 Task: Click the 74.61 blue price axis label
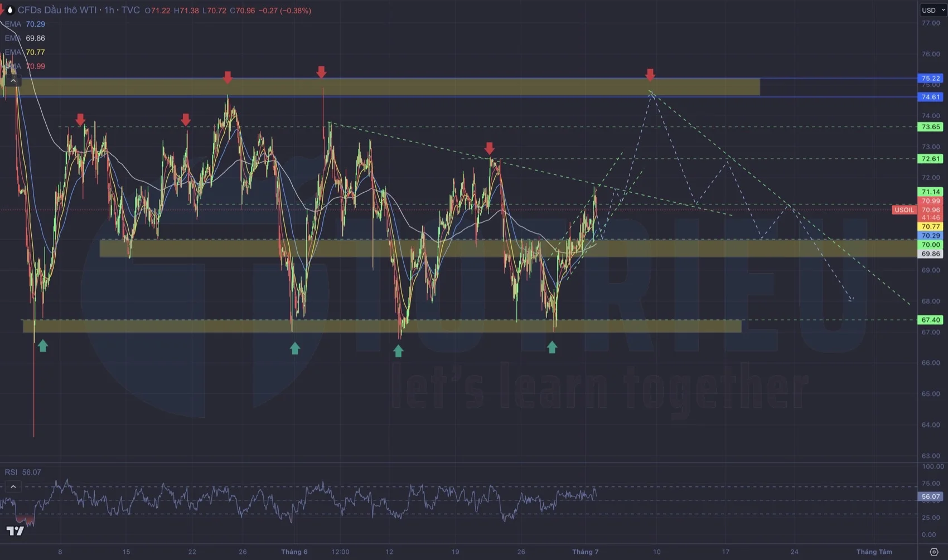tap(931, 97)
